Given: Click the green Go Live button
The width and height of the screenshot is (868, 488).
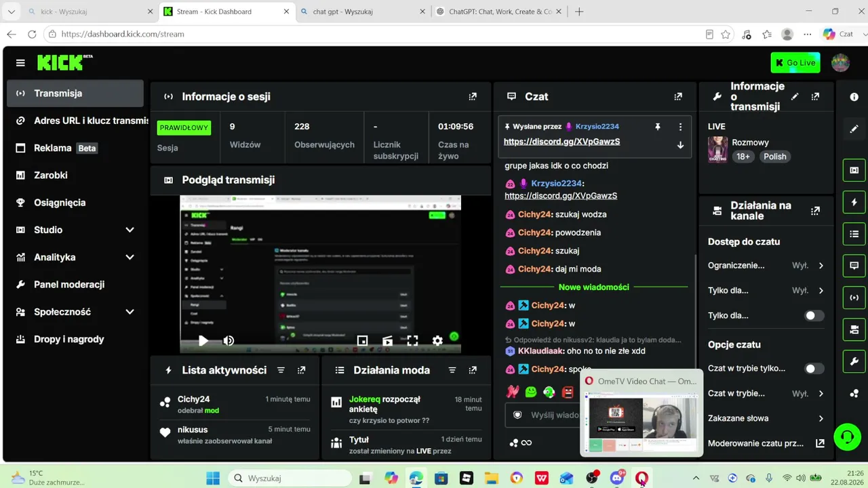Looking at the screenshot, I should pos(795,63).
